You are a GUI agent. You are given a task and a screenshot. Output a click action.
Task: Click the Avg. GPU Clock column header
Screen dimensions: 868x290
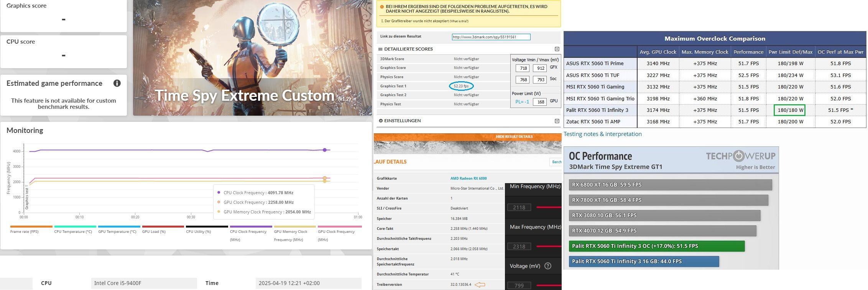pos(658,52)
